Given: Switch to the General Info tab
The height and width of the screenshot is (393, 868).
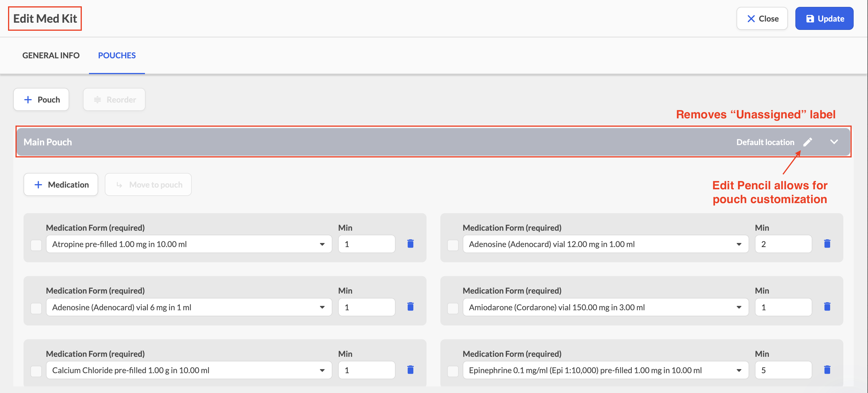Looking at the screenshot, I should click(51, 55).
